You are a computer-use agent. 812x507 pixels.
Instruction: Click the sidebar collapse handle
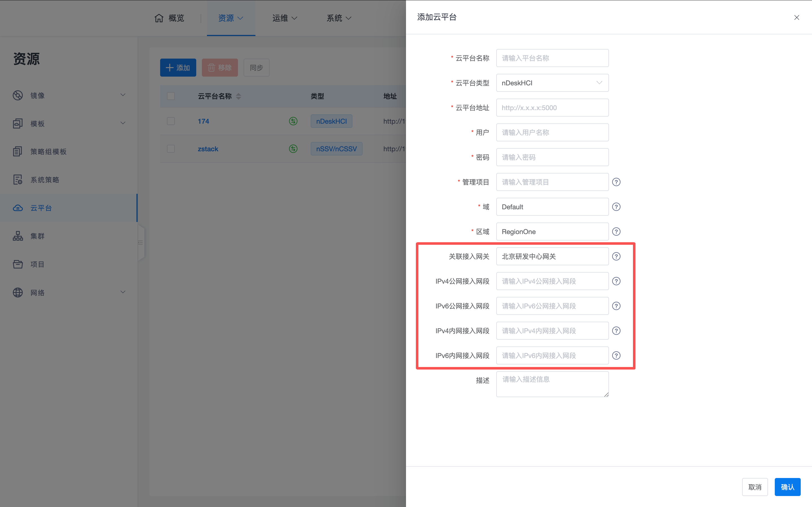[x=141, y=243]
